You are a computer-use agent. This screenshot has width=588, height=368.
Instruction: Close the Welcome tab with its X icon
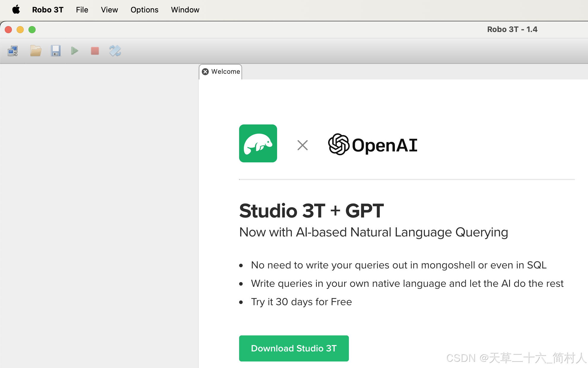(x=205, y=72)
